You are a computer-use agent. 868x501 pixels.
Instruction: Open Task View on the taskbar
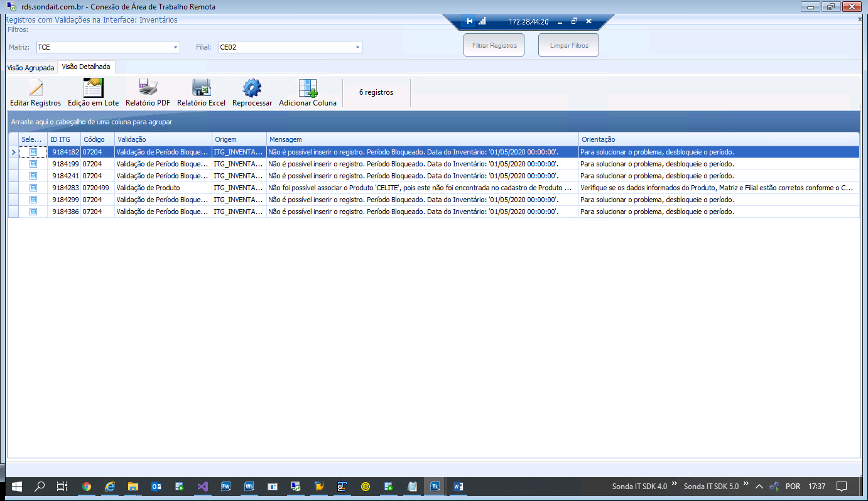click(62, 486)
